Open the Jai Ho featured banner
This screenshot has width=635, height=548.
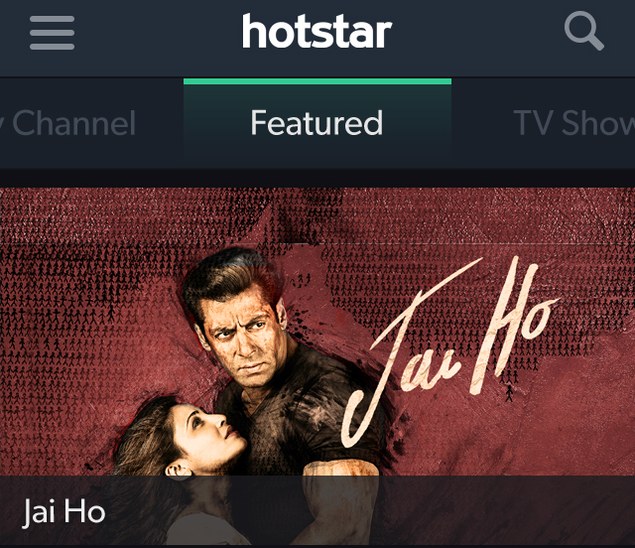click(318, 367)
